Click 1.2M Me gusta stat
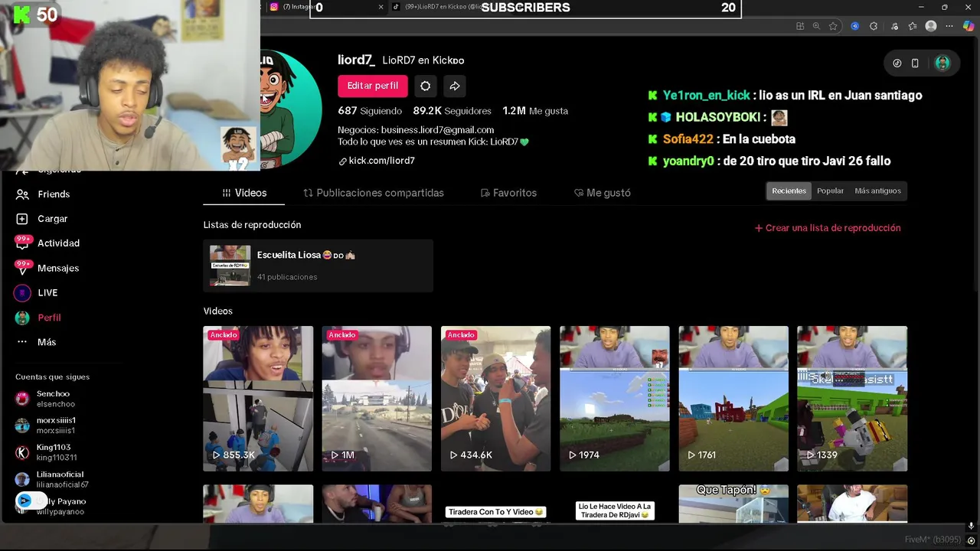 pyautogui.click(x=535, y=111)
